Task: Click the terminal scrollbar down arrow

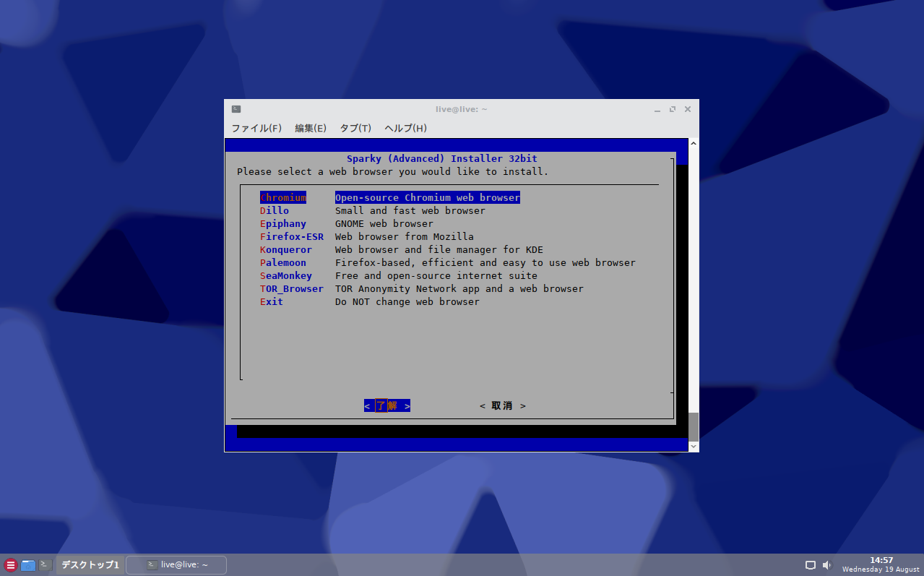Action: click(x=694, y=447)
